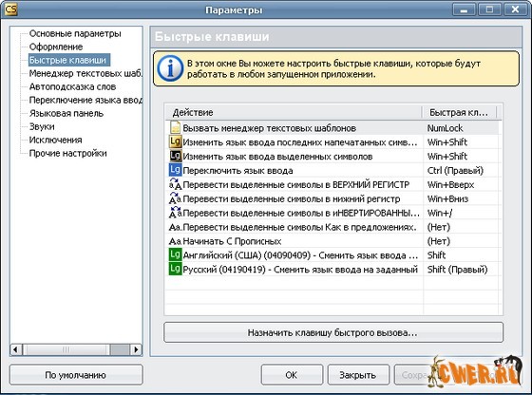Click green Lg icon for Русский language

175,270
